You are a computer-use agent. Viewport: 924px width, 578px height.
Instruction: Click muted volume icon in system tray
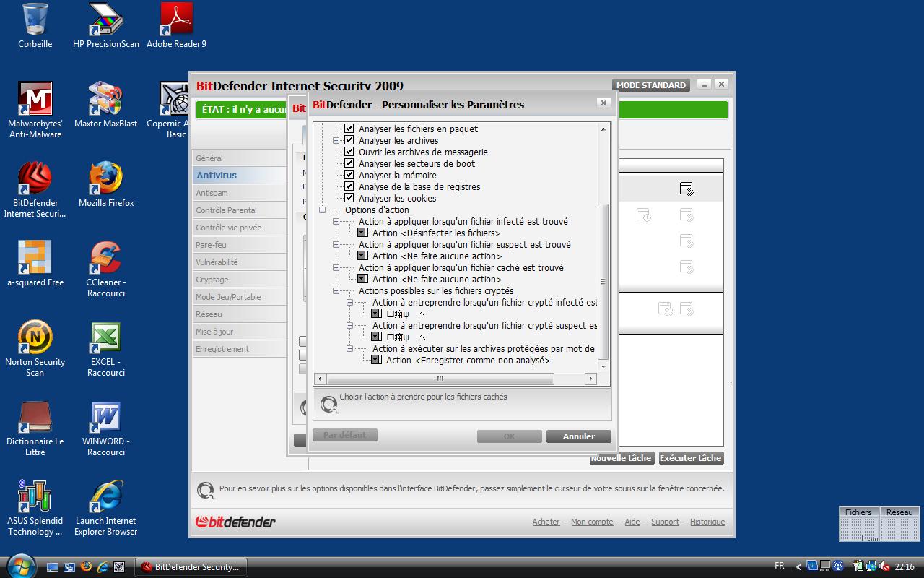[x=884, y=566]
